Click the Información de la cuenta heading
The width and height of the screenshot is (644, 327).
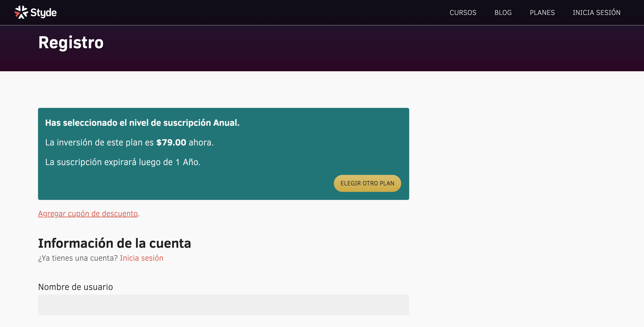pos(114,243)
